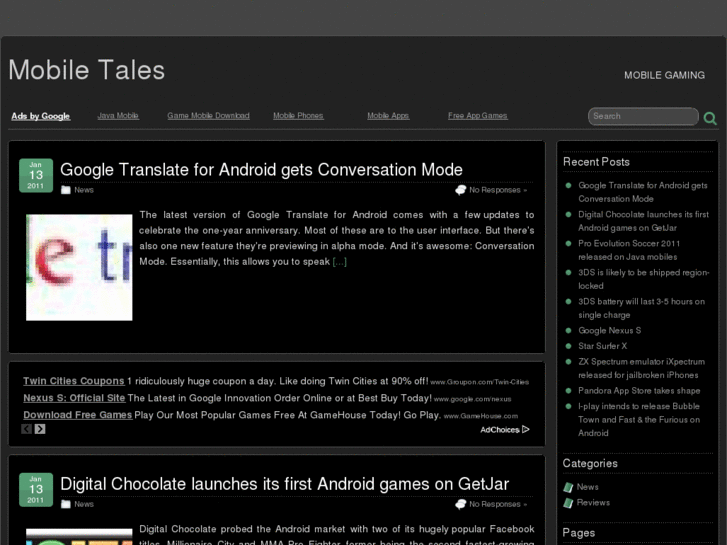This screenshot has width=727, height=545.
Task: Open recent post Pandora App Store takes shape
Action: (x=639, y=391)
